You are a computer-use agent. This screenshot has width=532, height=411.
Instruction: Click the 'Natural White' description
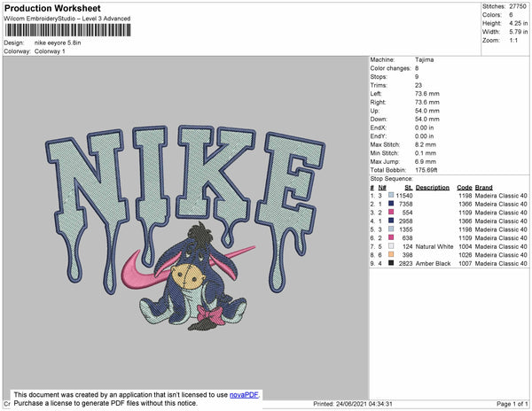pos(434,246)
